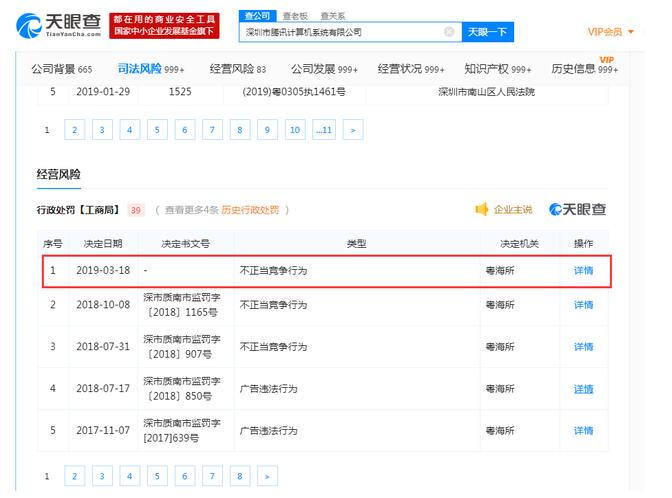Go to next page in the top pagination
Viewport: 672px width, 498px height.
(352, 130)
